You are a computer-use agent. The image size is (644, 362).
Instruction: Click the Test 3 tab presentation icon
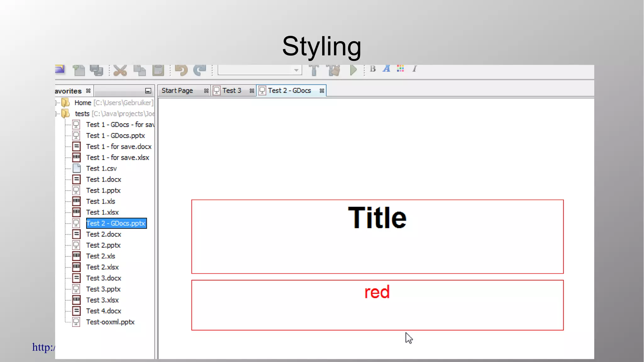[217, 91]
